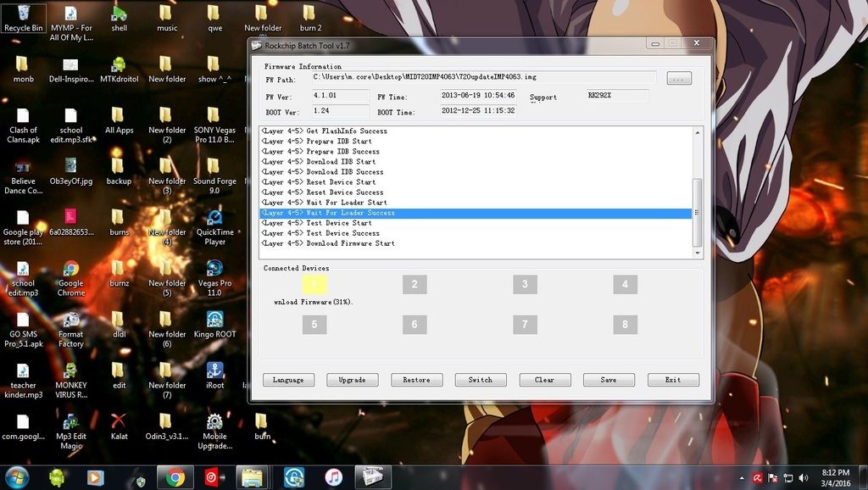This screenshot has height=490, width=868.
Task: Select the teacher kinder.mp3 file
Action: click(x=23, y=381)
